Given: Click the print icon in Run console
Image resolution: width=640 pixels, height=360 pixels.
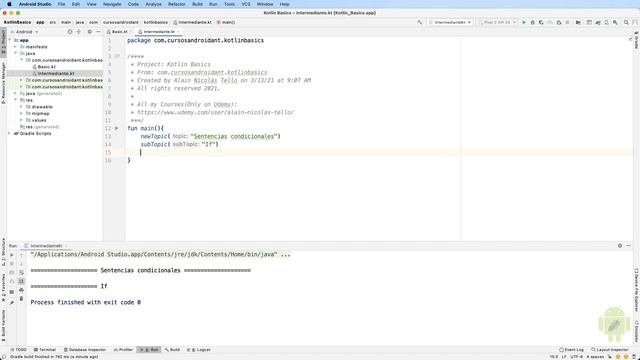Looking at the screenshot, I should click(x=21, y=290).
